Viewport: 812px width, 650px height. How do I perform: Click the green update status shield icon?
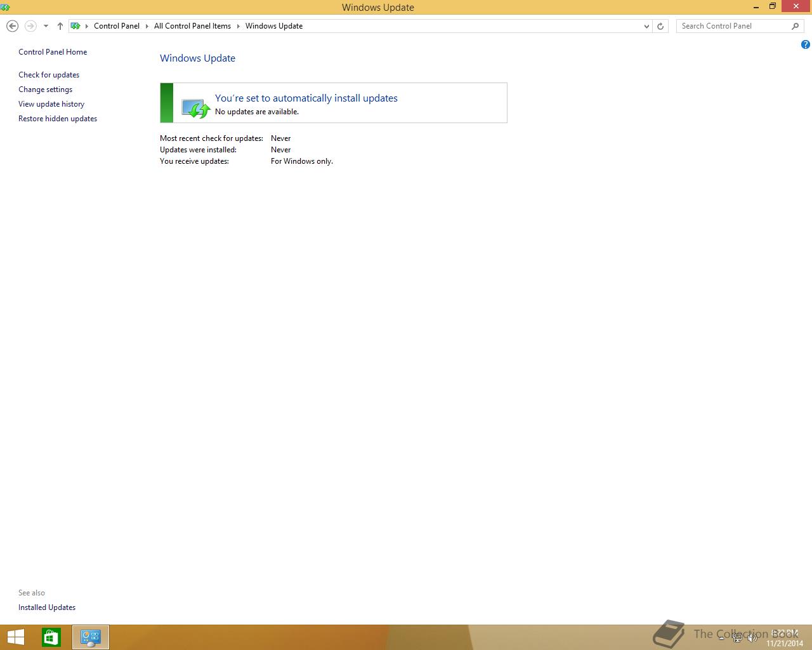click(195, 108)
